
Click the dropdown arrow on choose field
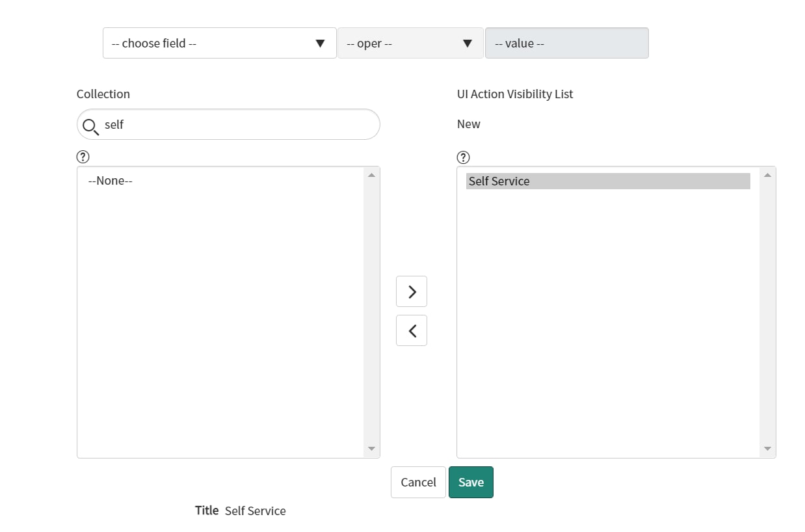[320, 43]
